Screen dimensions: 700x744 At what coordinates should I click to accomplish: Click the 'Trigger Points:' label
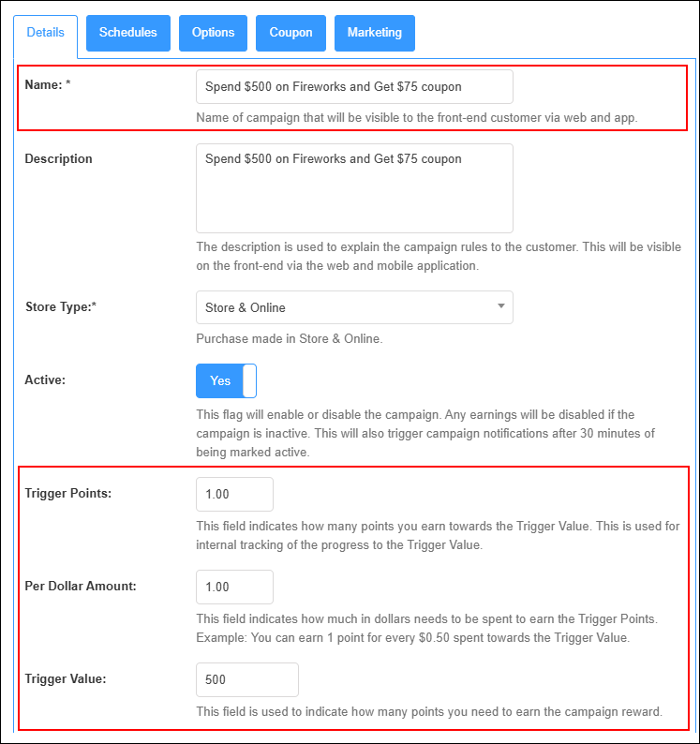click(x=67, y=493)
